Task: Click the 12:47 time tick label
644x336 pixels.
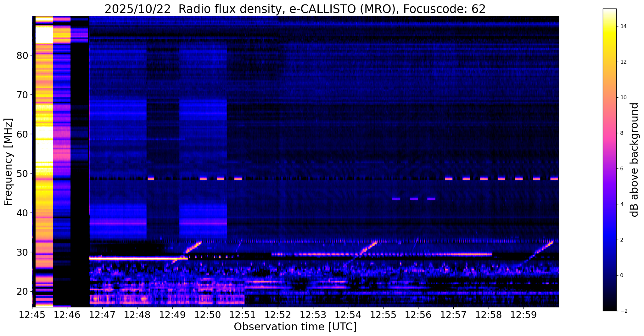Action: coord(102,314)
